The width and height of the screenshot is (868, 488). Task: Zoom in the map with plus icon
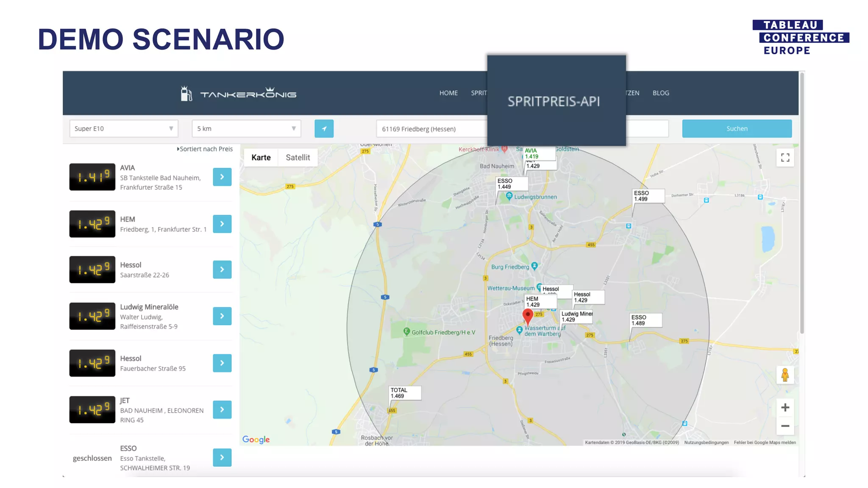(785, 408)
